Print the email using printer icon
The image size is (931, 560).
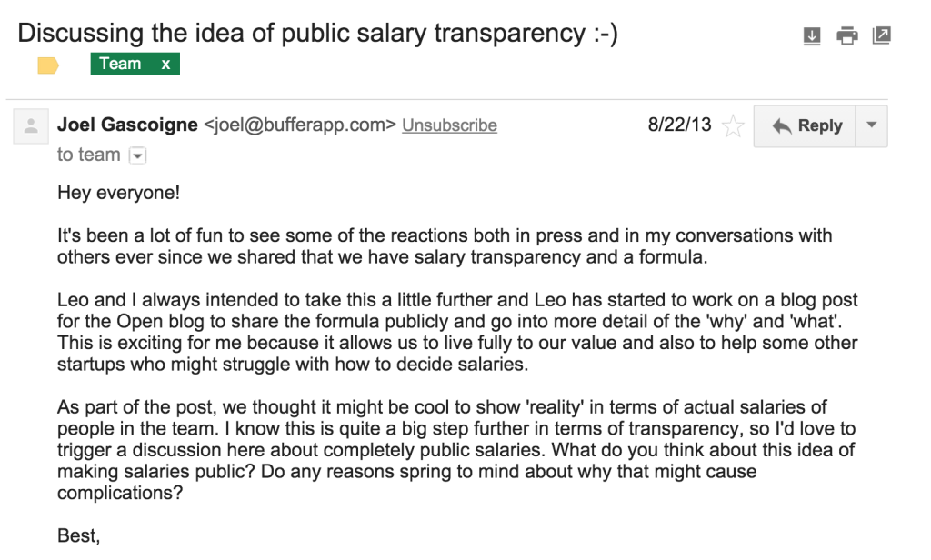point(846,35)
